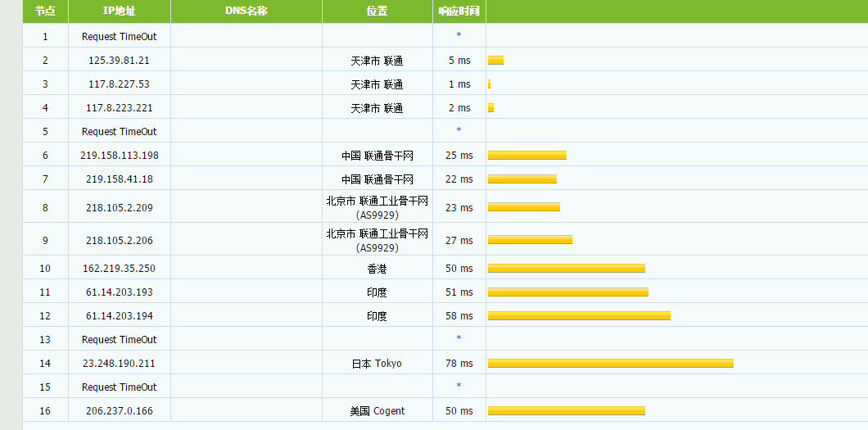Image resolution: width=868 pixels, height=430 pixels.
Task: Click the 1 ms response time
Action: pos(459,84)
